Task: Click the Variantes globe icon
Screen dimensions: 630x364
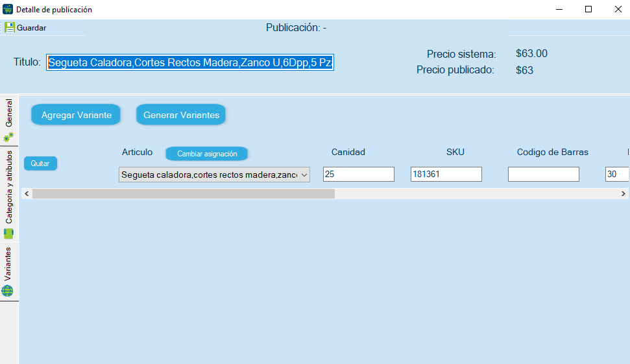Action: (7, 291)
